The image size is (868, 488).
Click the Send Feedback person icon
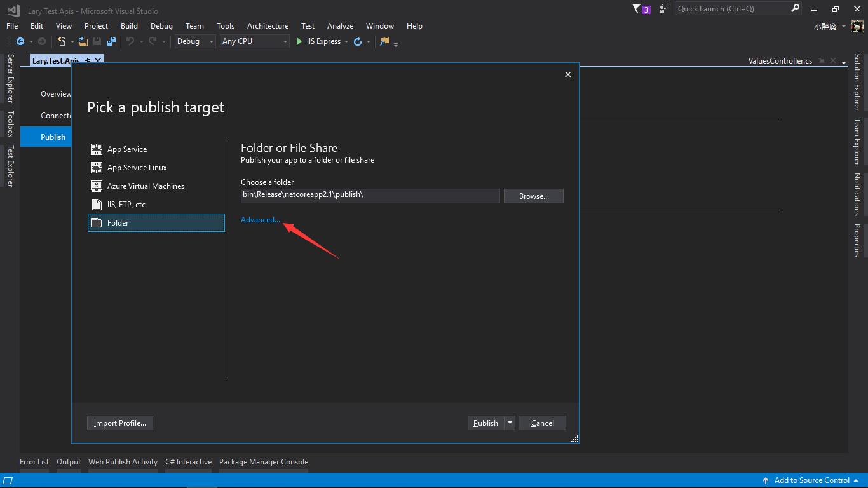(664, 9)
